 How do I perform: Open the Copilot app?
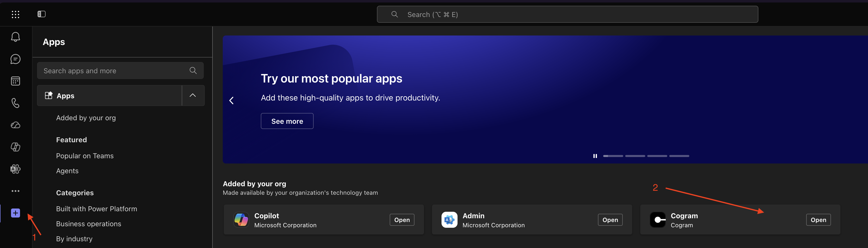pos(402,220)
